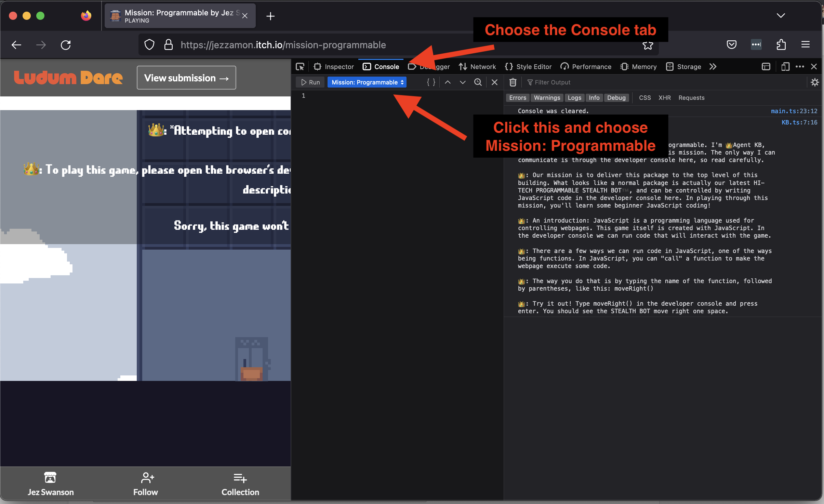Click the element picker icon in DevTools
Viewport: 824px width, 504px height.
pos(300,67)
